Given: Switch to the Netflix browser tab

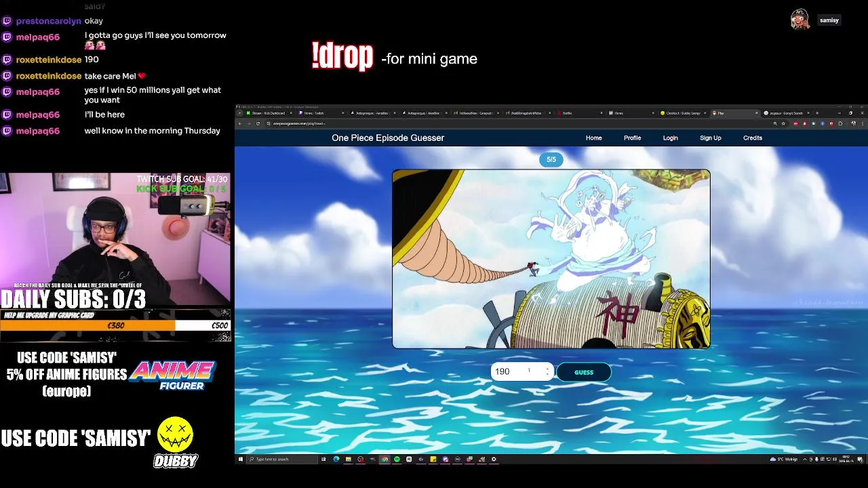Looking at the screenshot, I should (x=580, y=113).
